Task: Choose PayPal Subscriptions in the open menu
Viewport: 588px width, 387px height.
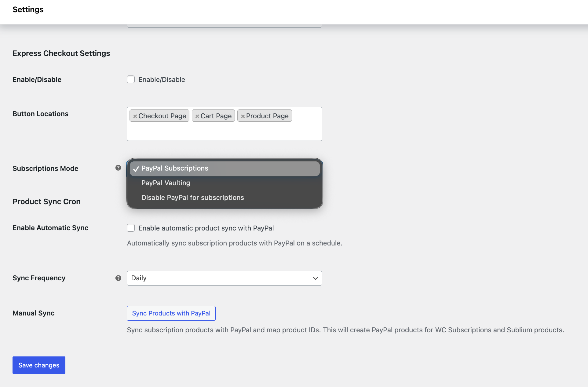Action: 175,168
